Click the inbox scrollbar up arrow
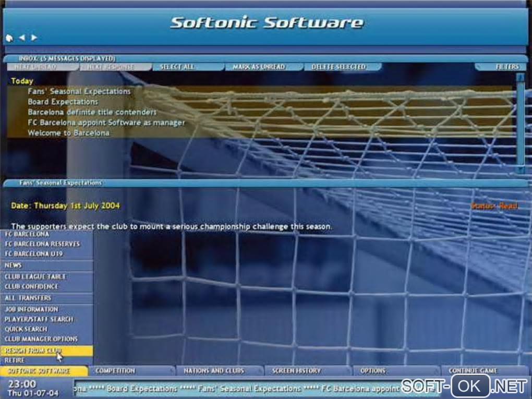The width and height of the screenshot is (532, 399). coord(520,77)
